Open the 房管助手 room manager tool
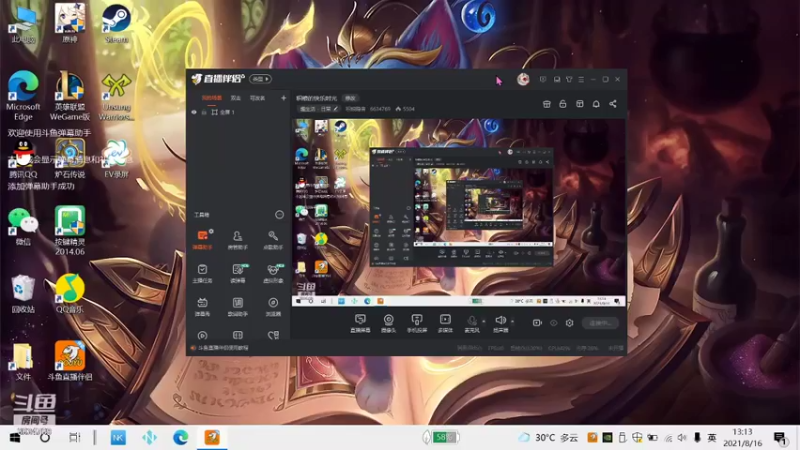The image size is (800, 450). click(x=237, y=240)
